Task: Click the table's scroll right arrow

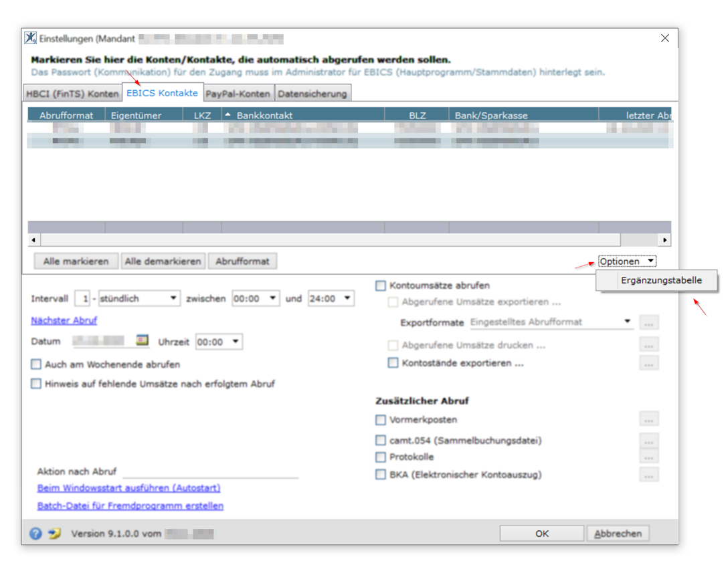Action: point(665,240)
